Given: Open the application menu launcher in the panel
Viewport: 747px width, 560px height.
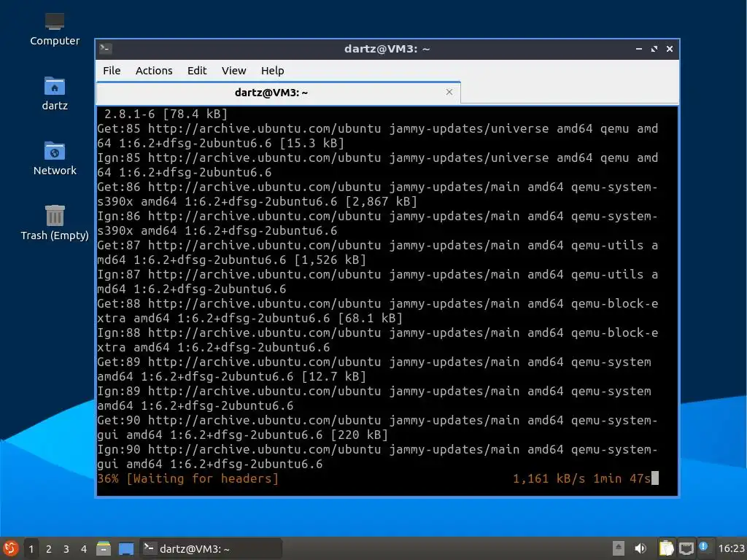Looking at the screenshot, I should tap(10, 548).
